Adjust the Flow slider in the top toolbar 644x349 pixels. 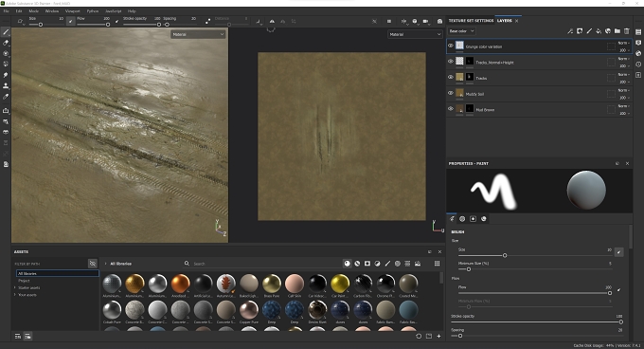(93, 25)
